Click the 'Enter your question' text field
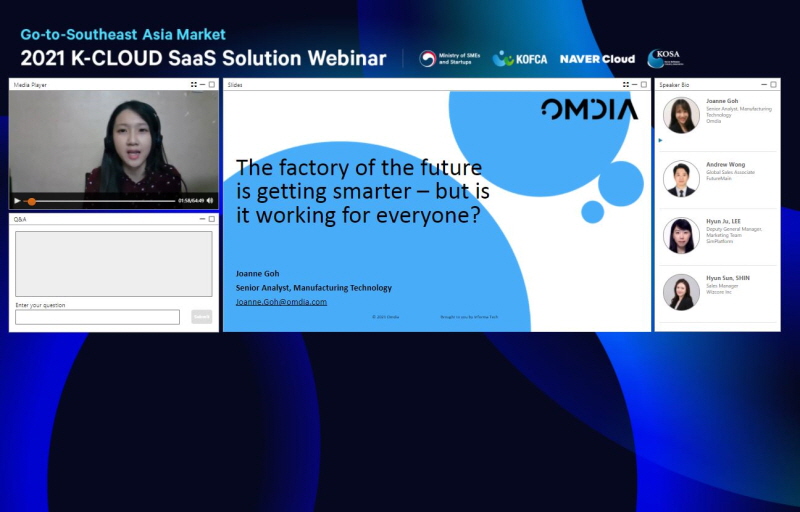Screen dimensions: 800x512 tap(97, 317)
